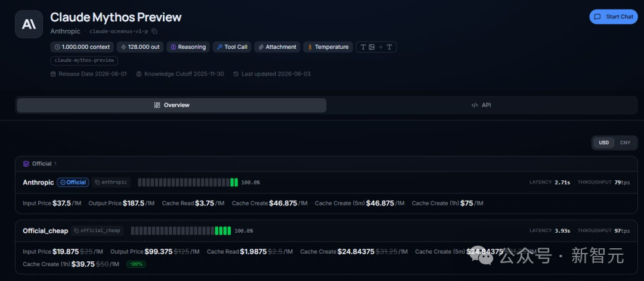
Task: Click the -20% discount badge
Action: click(136, 264)
